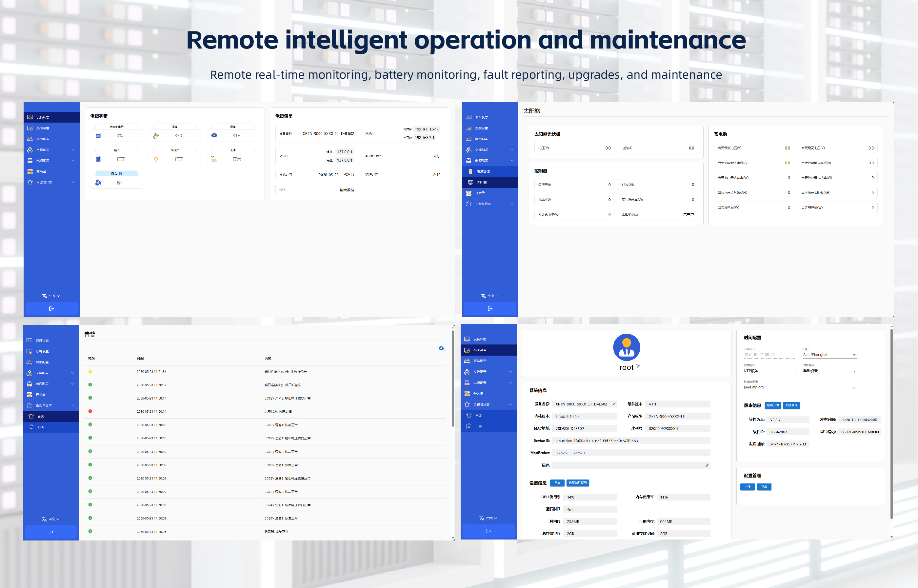Screen dimensions: 918x588
Task: Click the lightbulb icon in lighting status card
Action: (156, 159)
